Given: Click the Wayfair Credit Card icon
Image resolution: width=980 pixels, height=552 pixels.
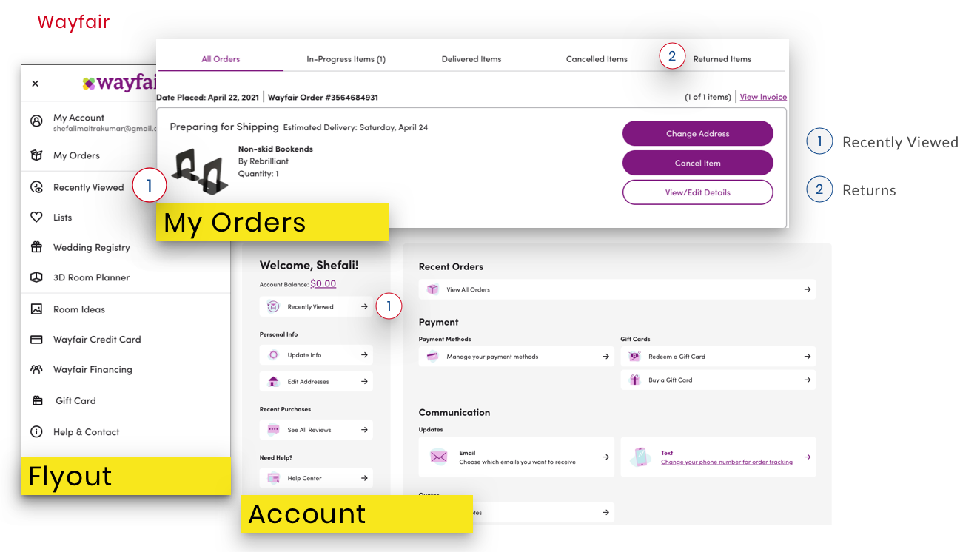Looking at the screenshot, I should 36,340.
